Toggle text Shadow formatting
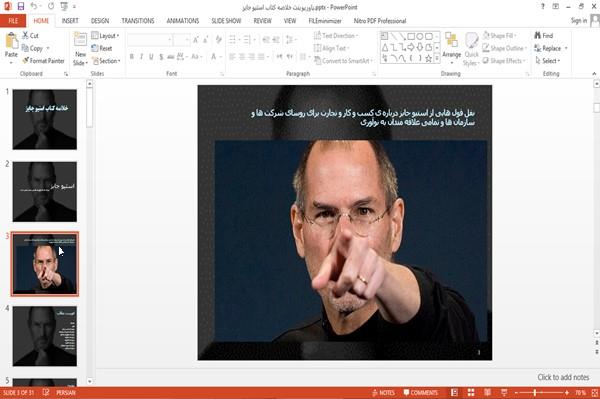600x399 pixels. (x=161, y=57)
